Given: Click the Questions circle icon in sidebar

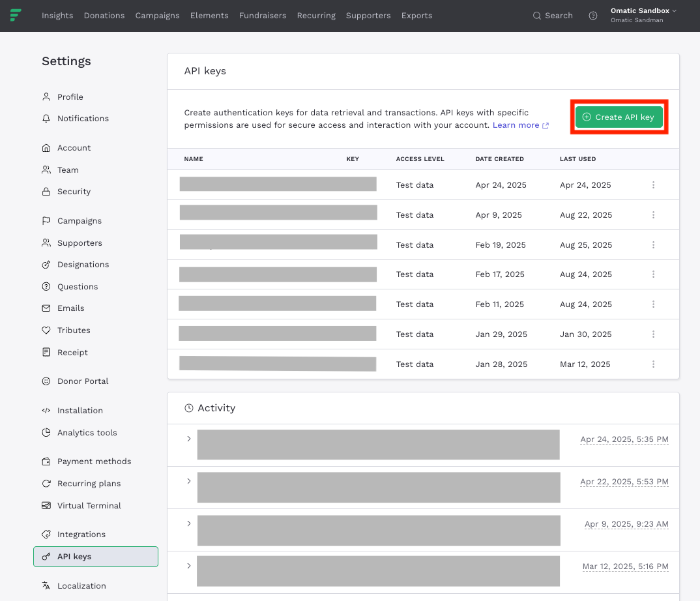Looking at the screenshot, I should tap(46, 287).
